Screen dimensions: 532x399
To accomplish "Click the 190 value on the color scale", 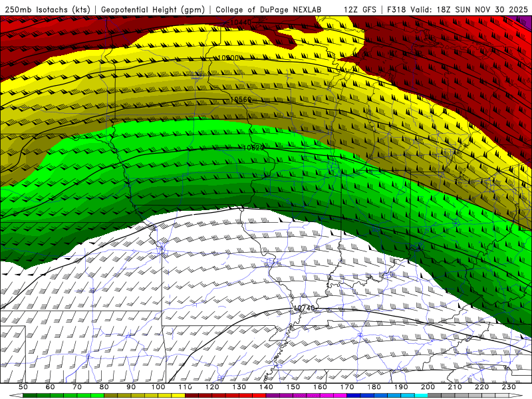I will click(x=401, y=387).
